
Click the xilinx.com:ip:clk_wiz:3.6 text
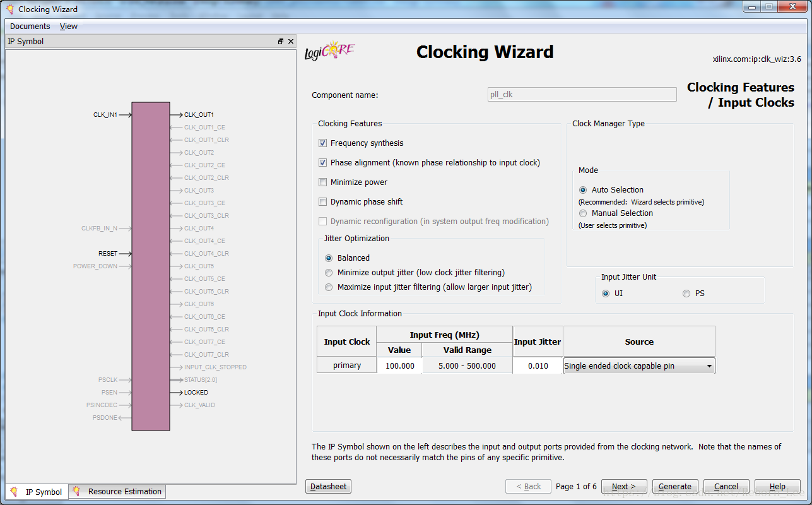click(756, 59)
